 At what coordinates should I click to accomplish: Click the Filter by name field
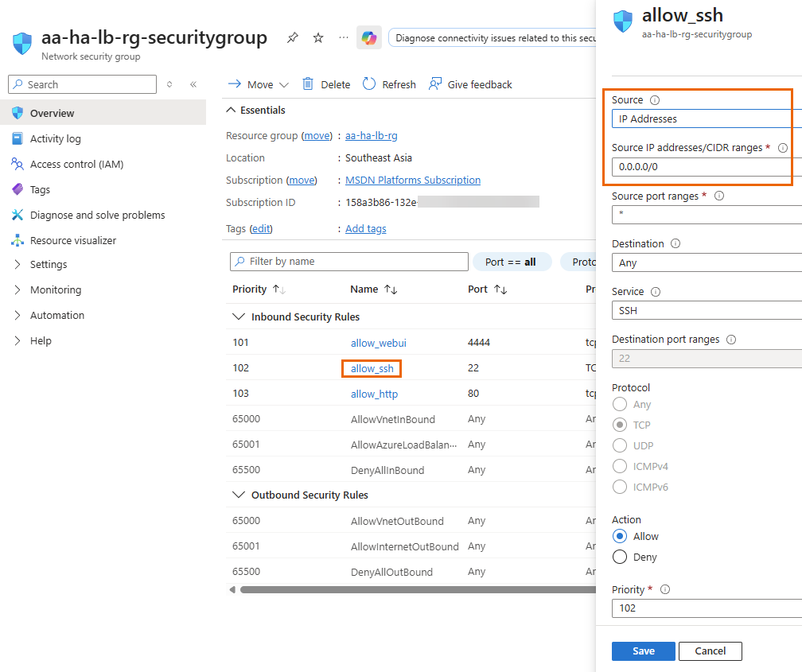pyautogui.click(x=348, y=262)
